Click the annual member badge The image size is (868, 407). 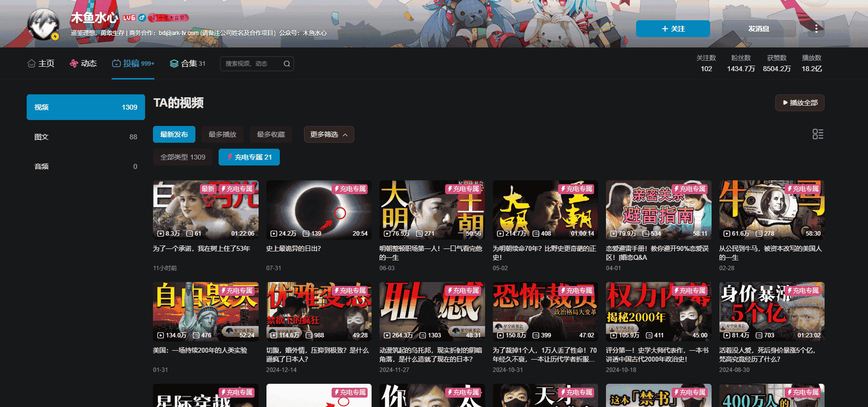pyautogui.click(x=169, y=18)
